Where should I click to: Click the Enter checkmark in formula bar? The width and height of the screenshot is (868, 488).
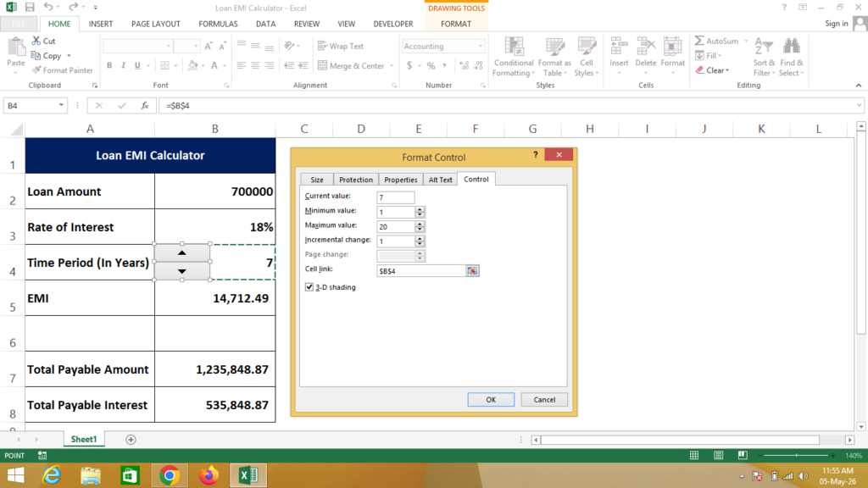[122, 105]
